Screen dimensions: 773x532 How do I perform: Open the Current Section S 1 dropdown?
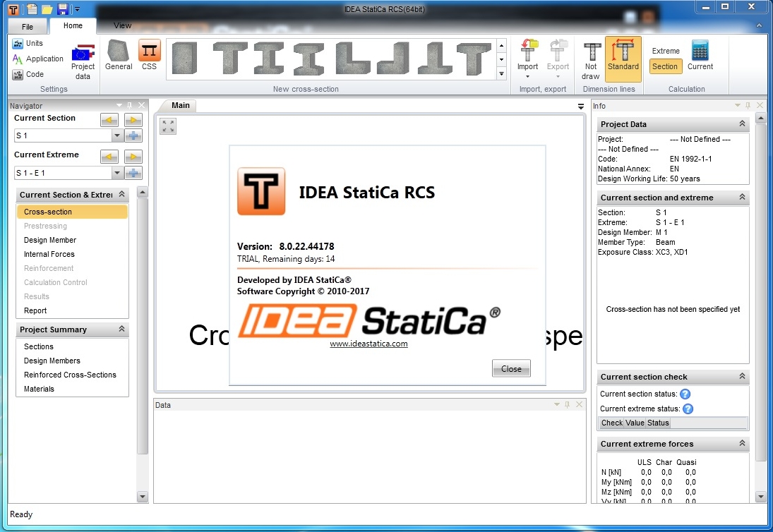click(x=117, y=135)
